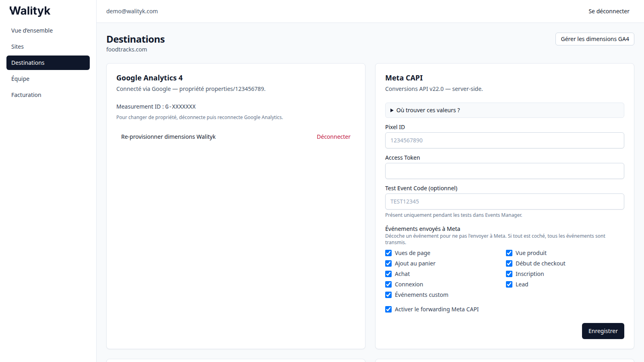
Task: Toggle Ajout au panier checkbox
Action: point(388,263)
